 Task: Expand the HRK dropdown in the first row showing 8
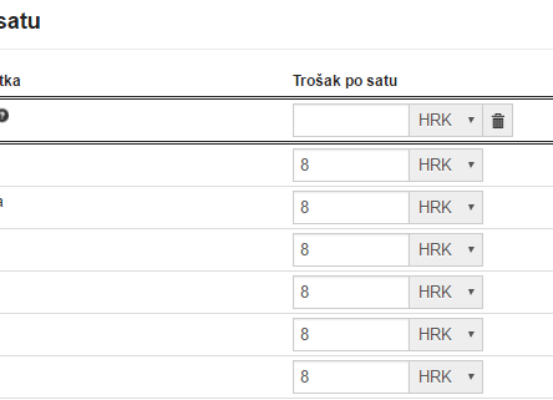pyautogui.click(x=446, y=165)
